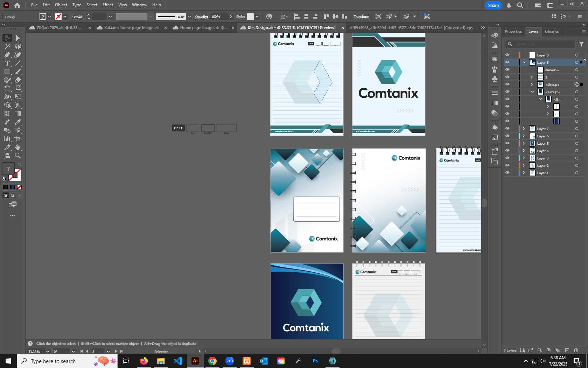This screenshot has height=368, width=588.
Task: Select the Rectangle tool
Action: (x=7, y=71)
